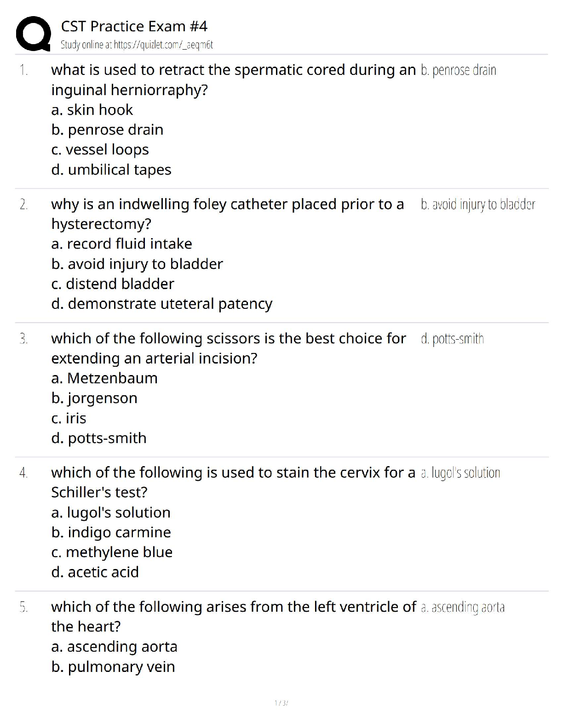Select option a. record fluid intake
This screenshot has height=728, width=563.
(121, 244)
